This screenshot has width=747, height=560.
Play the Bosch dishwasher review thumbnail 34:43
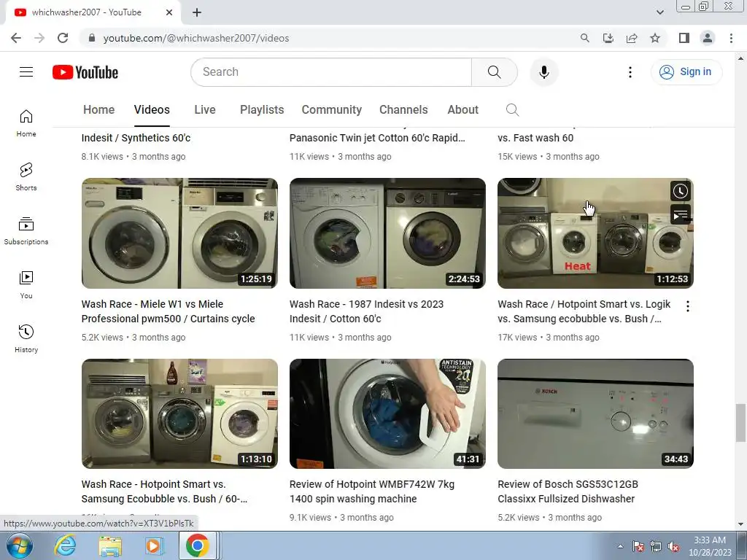pos(595,414)
